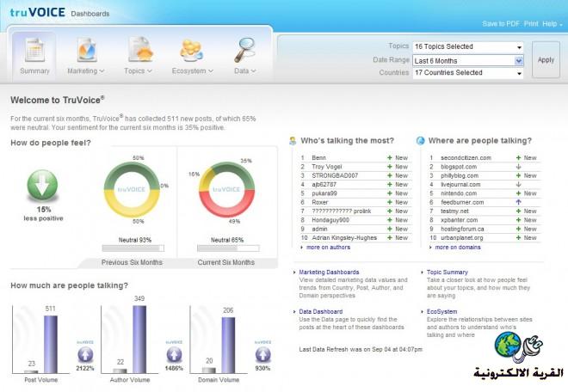Click the Current Six Months donut chart
568x392 pixels.
click(226, 190)
